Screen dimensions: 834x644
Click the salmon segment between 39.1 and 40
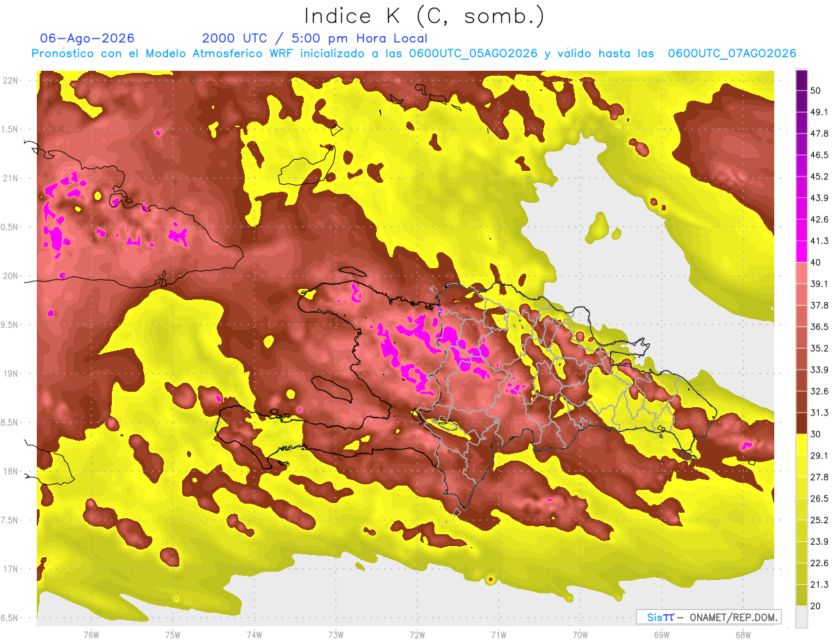coord(801,273)
